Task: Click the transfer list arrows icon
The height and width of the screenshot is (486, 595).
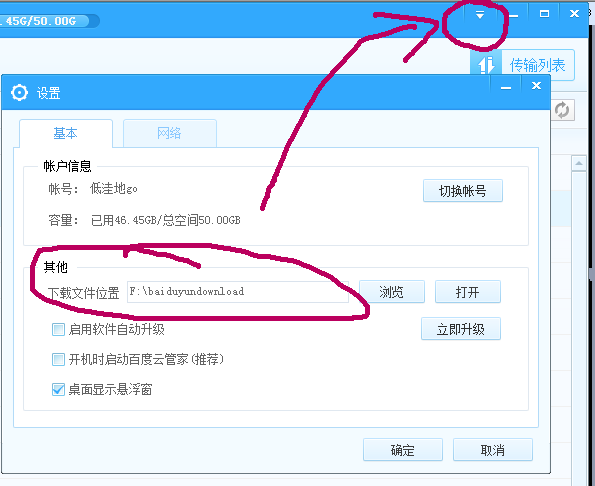Action: (486, 64)
